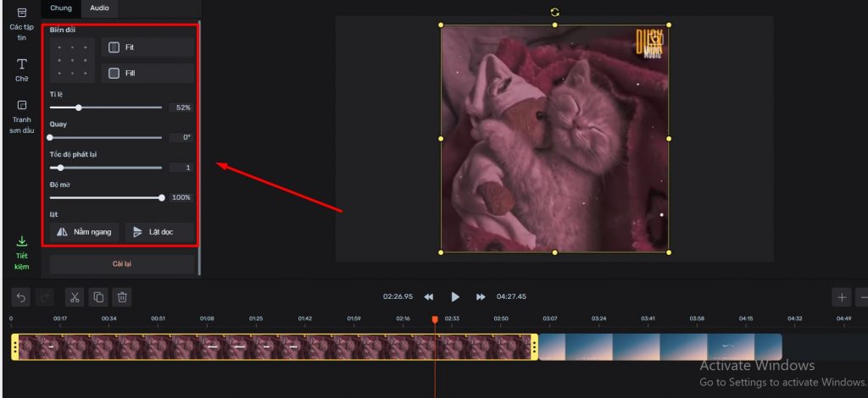The image size is (868, 398).
Task: Click the Cài lại reset button
Action: coord(122,264)
